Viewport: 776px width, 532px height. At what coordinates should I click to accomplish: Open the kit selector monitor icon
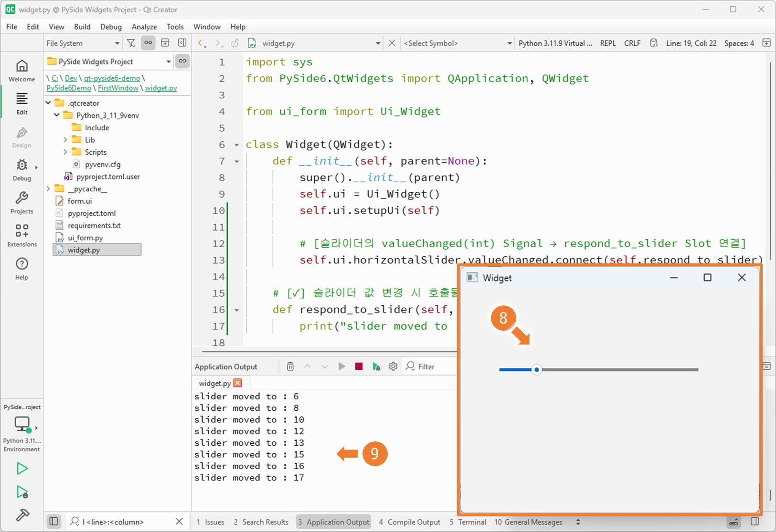[22, 424]
